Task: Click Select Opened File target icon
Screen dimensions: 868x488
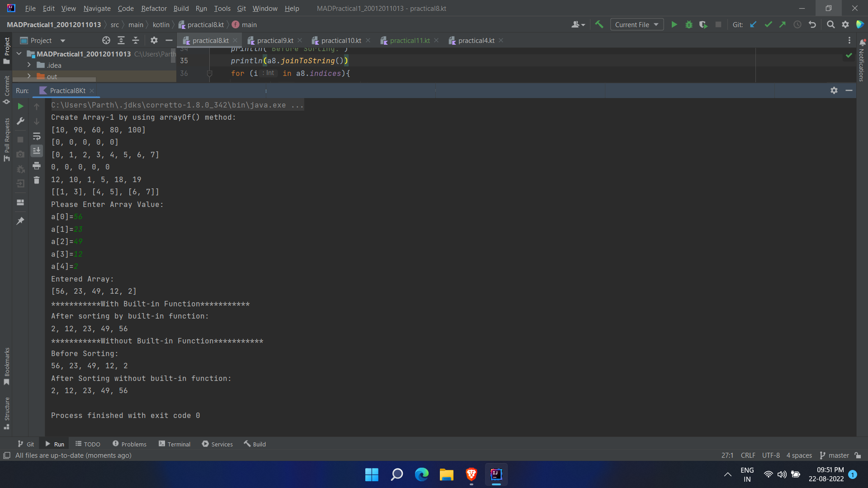Action: coord(106,41)
